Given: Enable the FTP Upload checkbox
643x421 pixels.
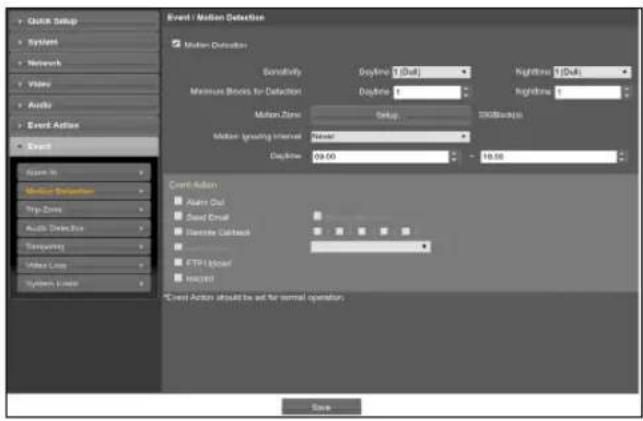Looking at the screenshot, I should 178,262.
